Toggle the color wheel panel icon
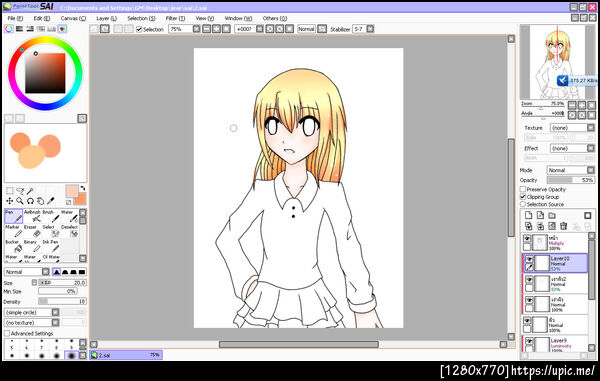 (x=8, y=29)
